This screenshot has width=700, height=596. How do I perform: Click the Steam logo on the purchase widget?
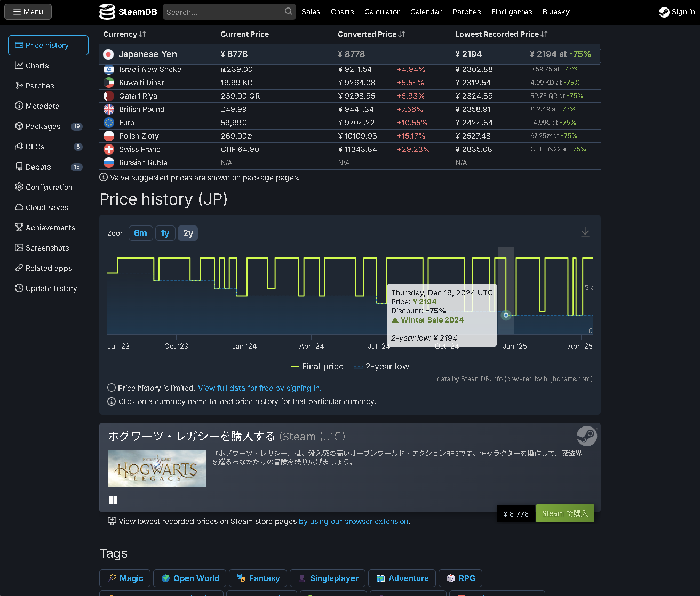click(x=587, y=436)
